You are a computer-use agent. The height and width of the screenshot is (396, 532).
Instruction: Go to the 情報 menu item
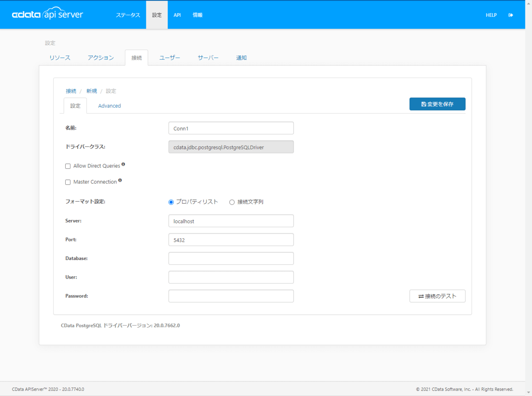click(x=198, y=15)
